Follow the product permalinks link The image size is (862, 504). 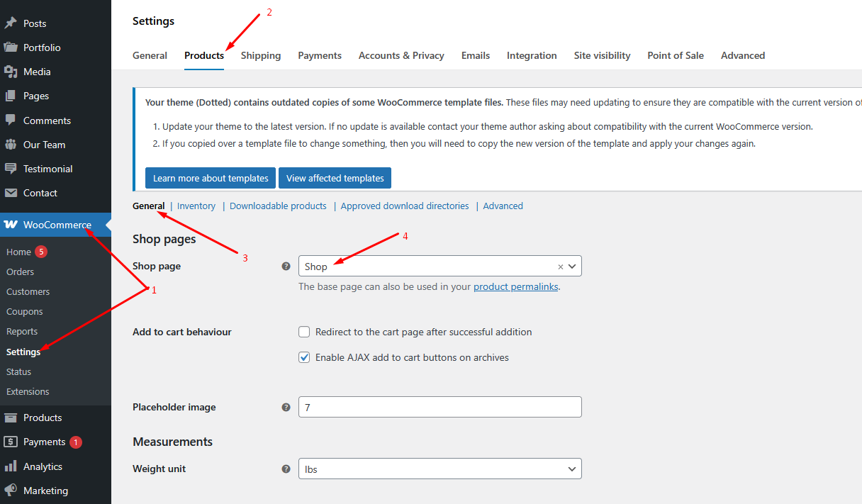[516, 287]
